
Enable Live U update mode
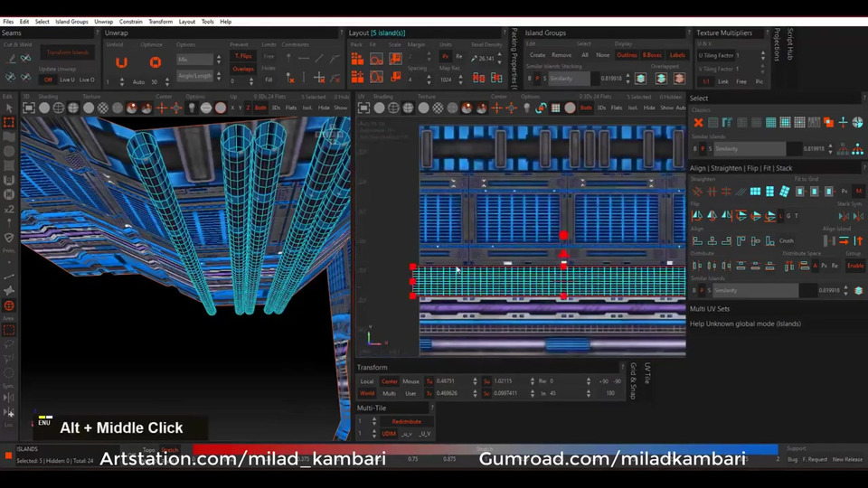pos(67,80)
